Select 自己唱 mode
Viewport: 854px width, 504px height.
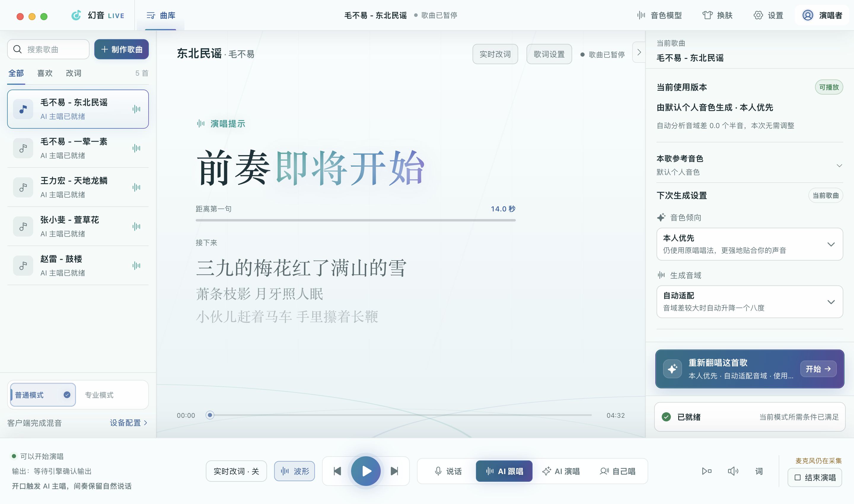point(617,471)
